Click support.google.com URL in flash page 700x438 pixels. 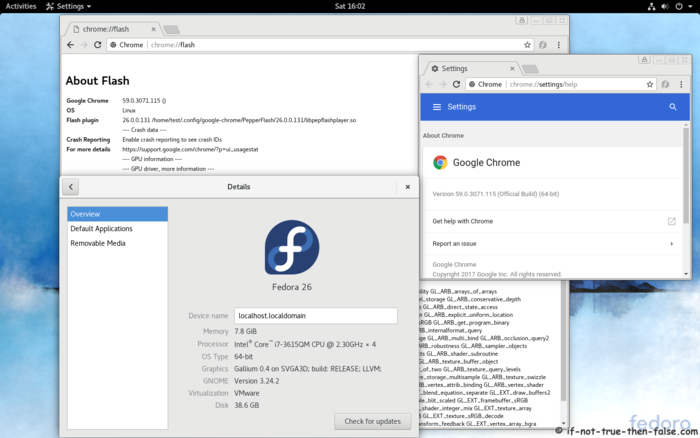point(191,150)
